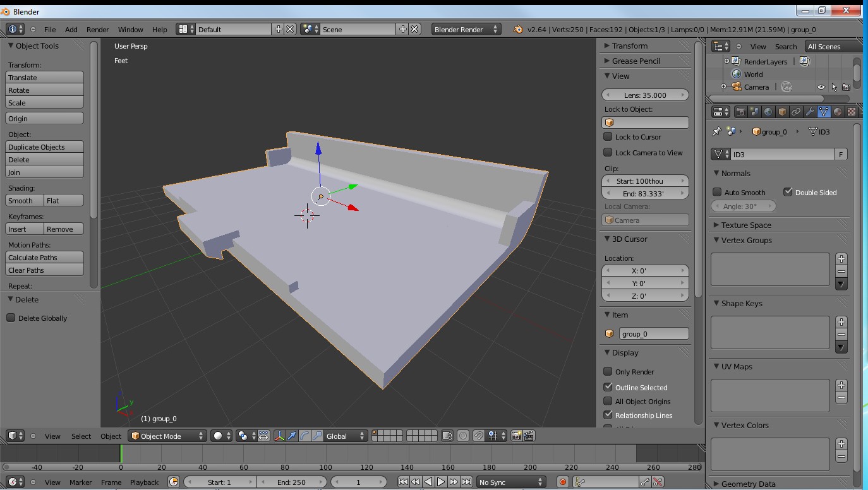This screenshot has width=868, height=490.
Task: Click the automatic keyframe record button
Action: (x=563, y=482)
